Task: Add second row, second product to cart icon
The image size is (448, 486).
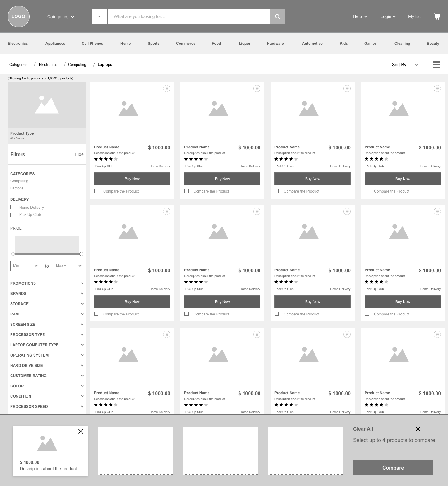Action: click(257, 212)
